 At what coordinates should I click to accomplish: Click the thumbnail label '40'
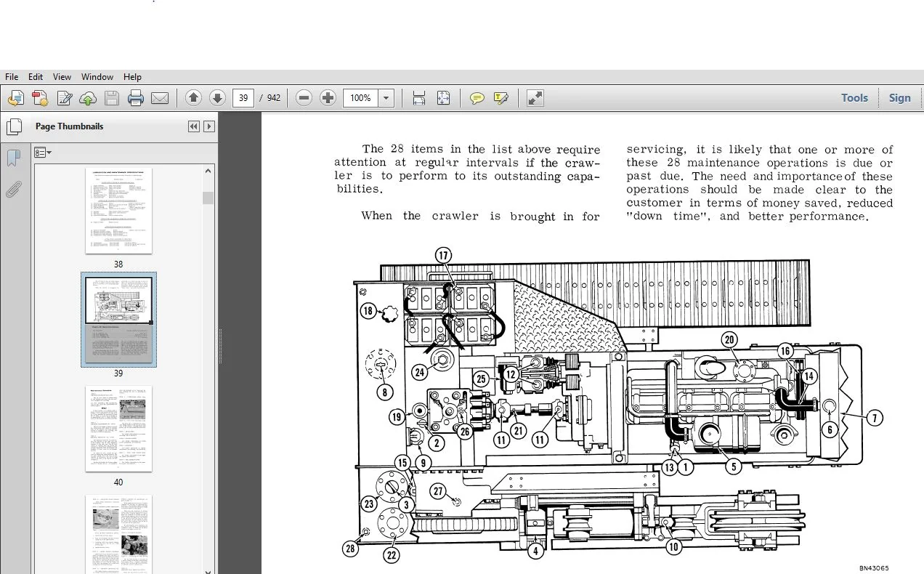point(118,482)
